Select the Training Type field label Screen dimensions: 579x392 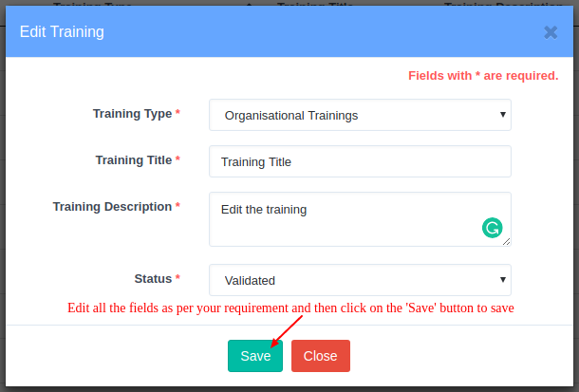tap(132, 114)
